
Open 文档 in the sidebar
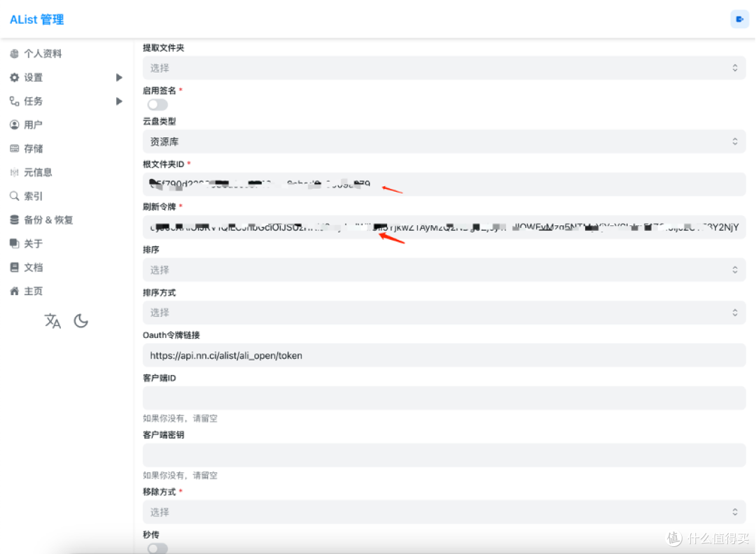click(34, 267)
